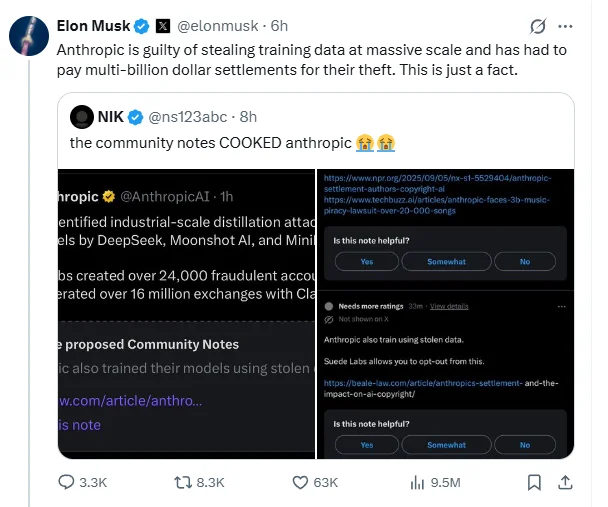
Task: Bookmark this post
Action: (x=534, y=482)
